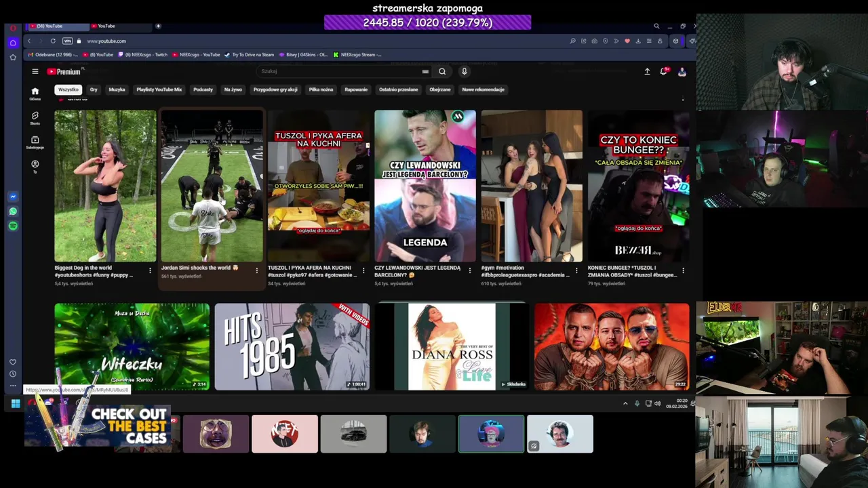Select the Gry filter chip
The image size is (868, 488).
(94, 89)
